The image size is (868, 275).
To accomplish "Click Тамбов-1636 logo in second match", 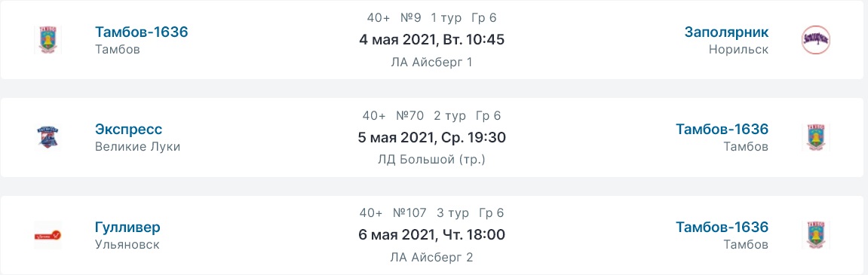I will [x=815, y=137].
